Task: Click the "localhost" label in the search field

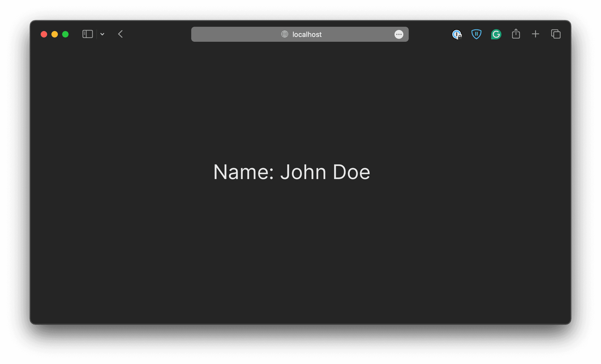Action: click(307, 34)
